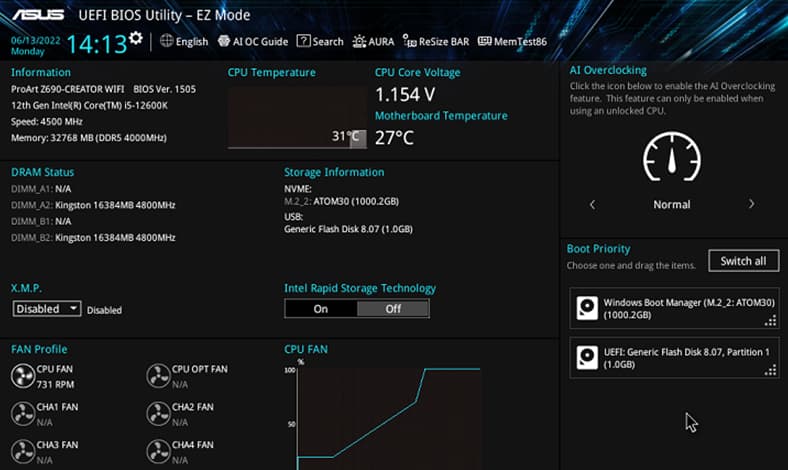
Task: Select next AI Overclocking mode arrow
Action: click(x=751, y=204)
